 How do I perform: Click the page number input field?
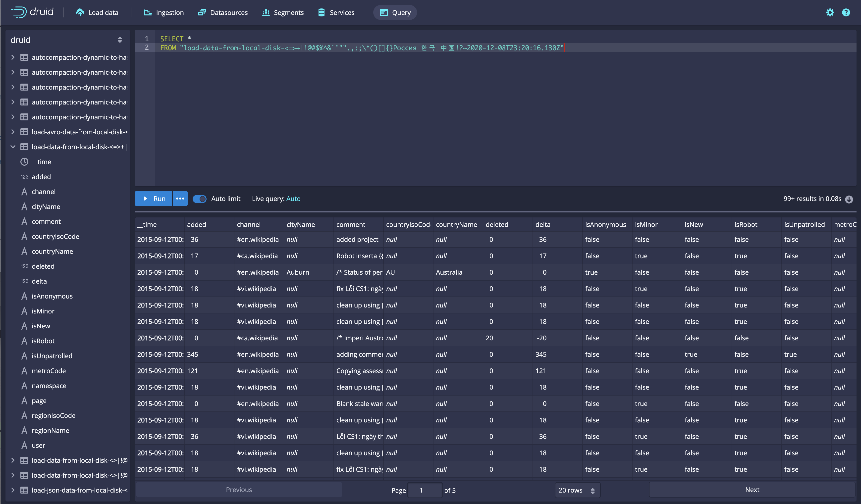pyautogui.click(x=424, y=490)
